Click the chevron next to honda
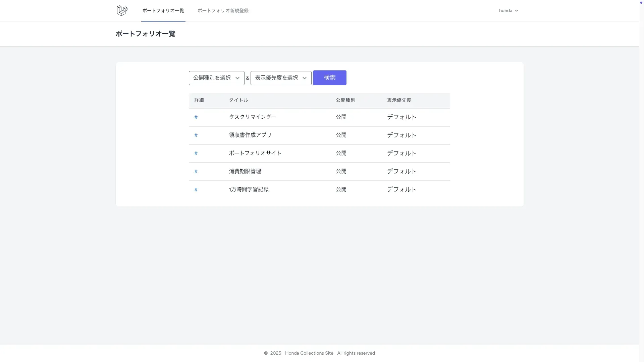 [516, 10]
